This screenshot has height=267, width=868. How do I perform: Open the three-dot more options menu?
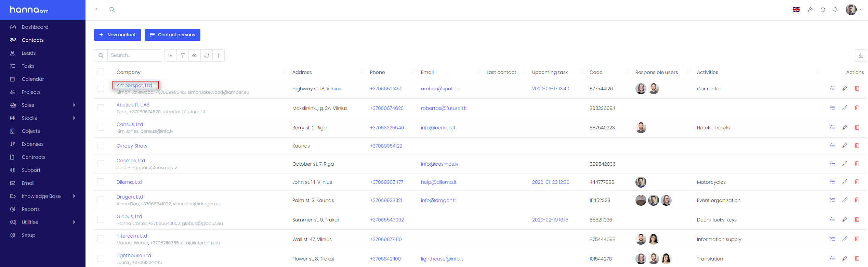click(219, 55)
